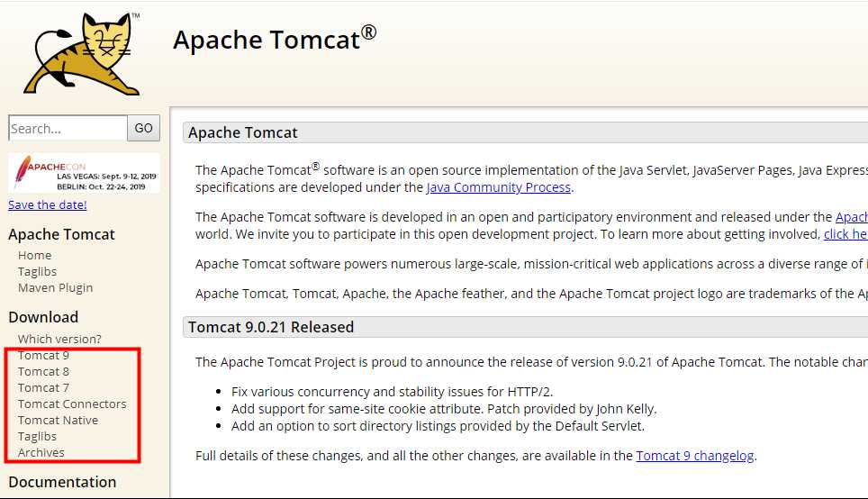This screenshot has height=499, width=868.
Task: Select the Tomcat 7 download link
Action: tap(43, 387)
